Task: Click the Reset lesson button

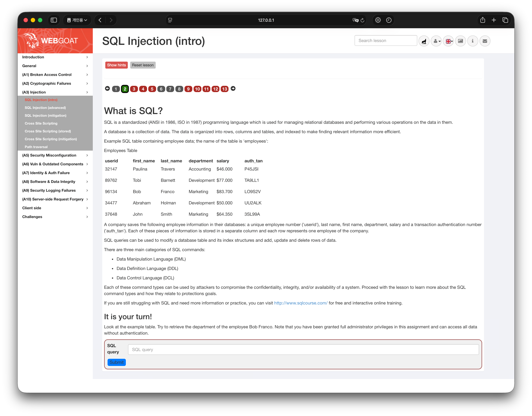Action: [x=143, y=65]
